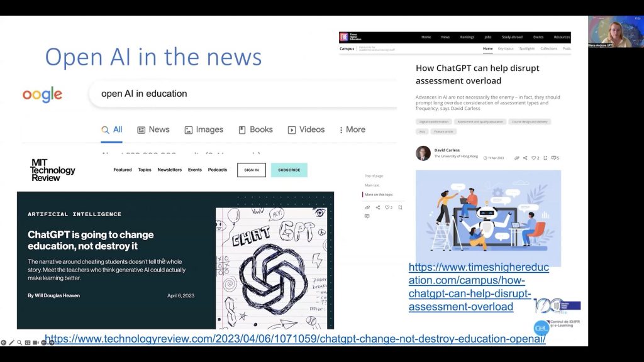Like the article via heart icon by author
Viewport: 644px width, 362px height.
pyautogui.click(x=534, y=158)
